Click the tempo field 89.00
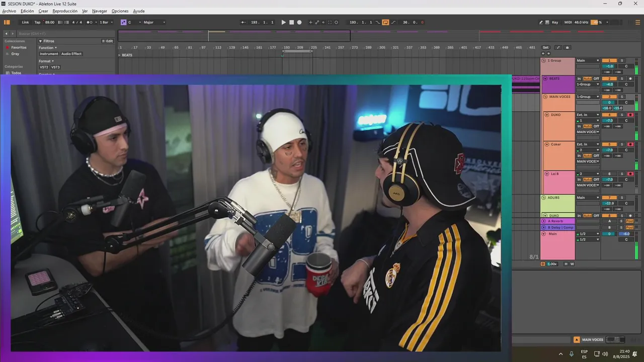This screenshot has height=362, width=644. pyautogui.click(x=49, y=22)
